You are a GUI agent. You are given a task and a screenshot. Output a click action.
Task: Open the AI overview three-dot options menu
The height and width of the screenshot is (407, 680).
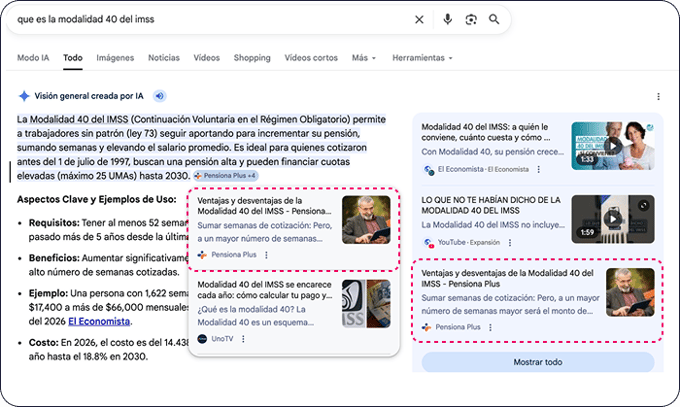click(658, 96)
